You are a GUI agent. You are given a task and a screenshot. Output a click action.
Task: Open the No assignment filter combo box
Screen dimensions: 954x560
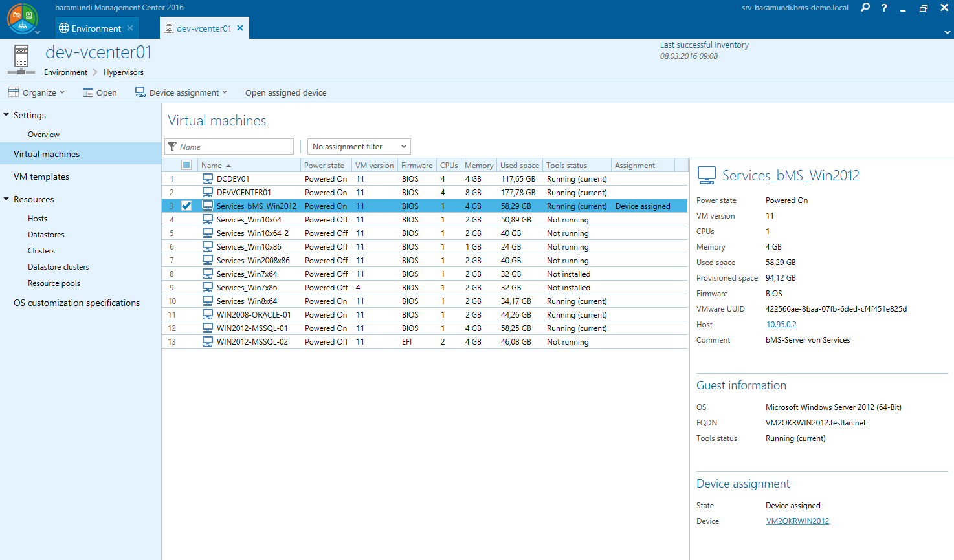[x=359, y=147]
